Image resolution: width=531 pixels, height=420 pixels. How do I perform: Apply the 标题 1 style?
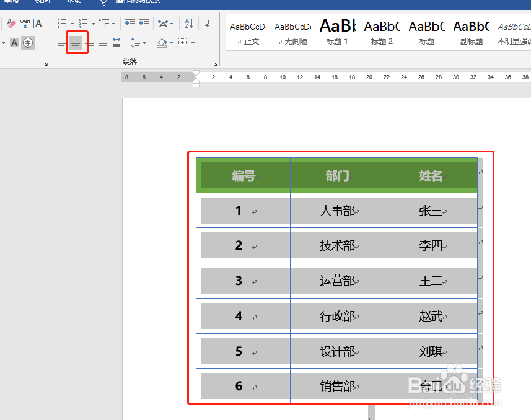point(337,34)
